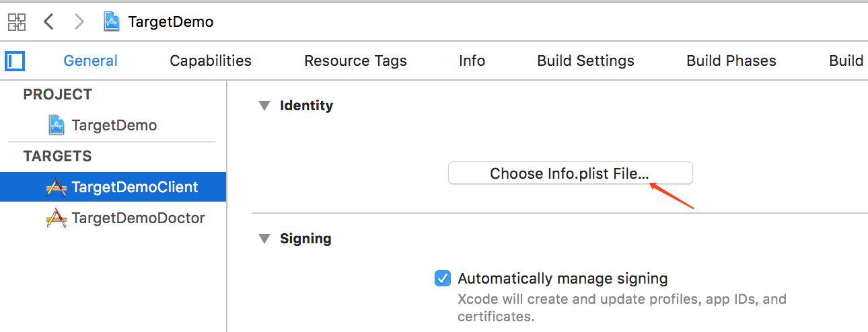
Task: Click the TargetDemoClient app target icon
Action: click(57, 187)
